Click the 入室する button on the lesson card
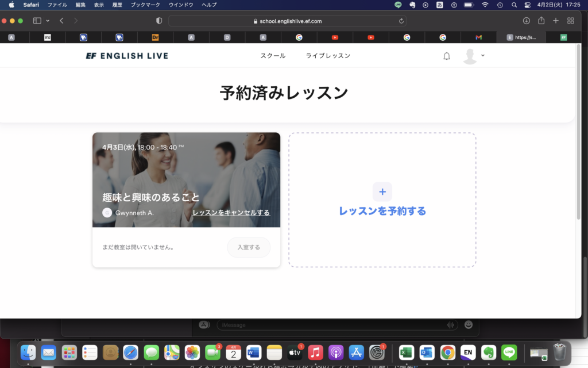Viewport: 588px width, 368px height. tap(249, 247)
